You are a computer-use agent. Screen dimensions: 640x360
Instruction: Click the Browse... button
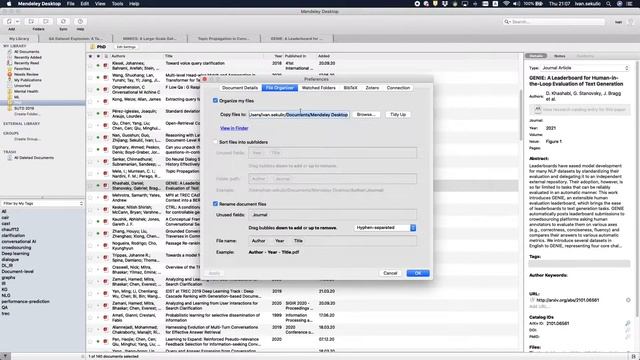coord(366,115)
